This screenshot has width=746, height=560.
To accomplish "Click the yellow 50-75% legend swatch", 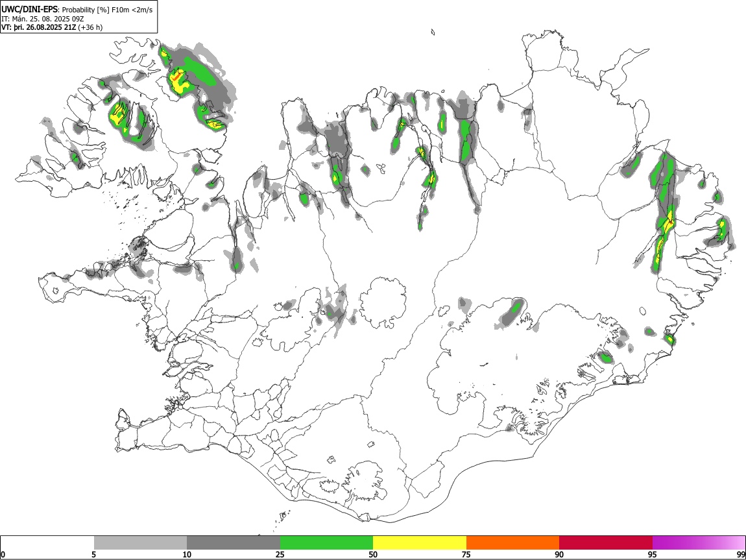I will [x=420, y=542].
